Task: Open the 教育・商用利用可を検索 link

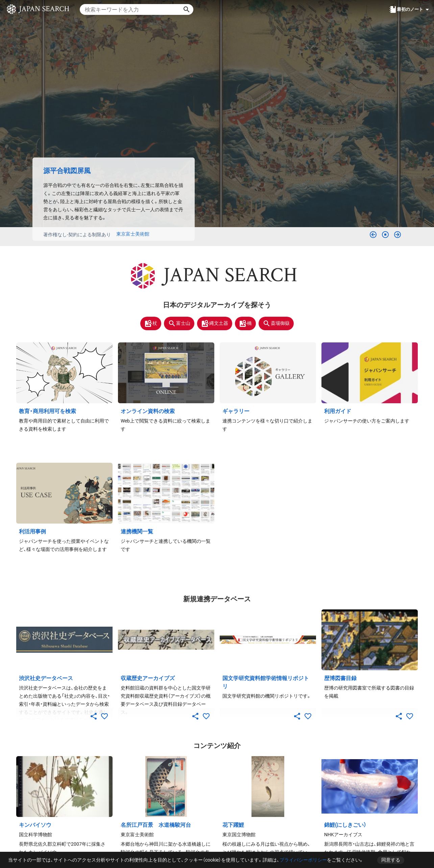Action: point(47,411)
